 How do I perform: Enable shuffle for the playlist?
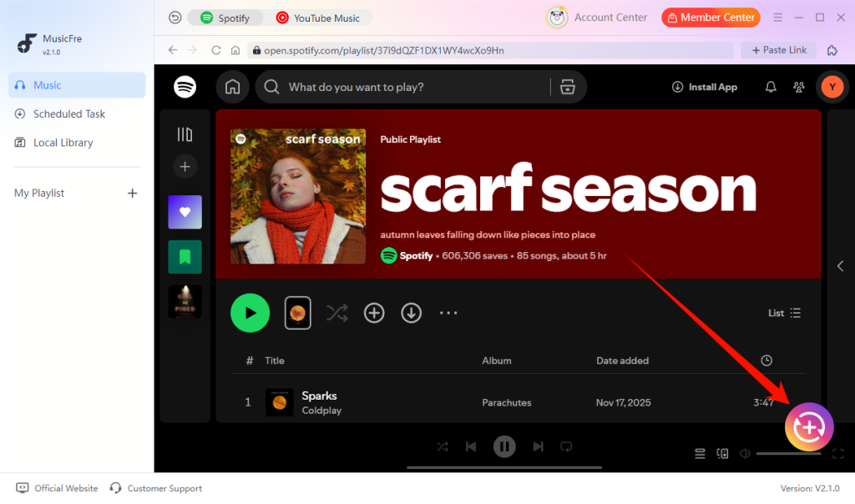point(337,313)
